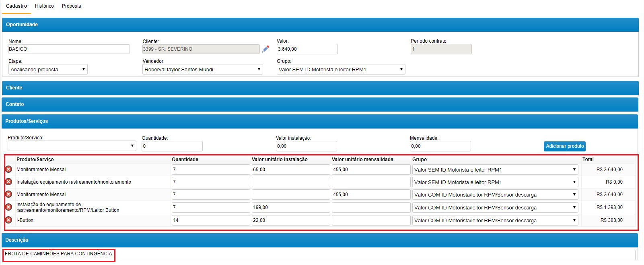Screen dimensions: 644x265
Task: Click the I-Button product name
Action: 25,220
